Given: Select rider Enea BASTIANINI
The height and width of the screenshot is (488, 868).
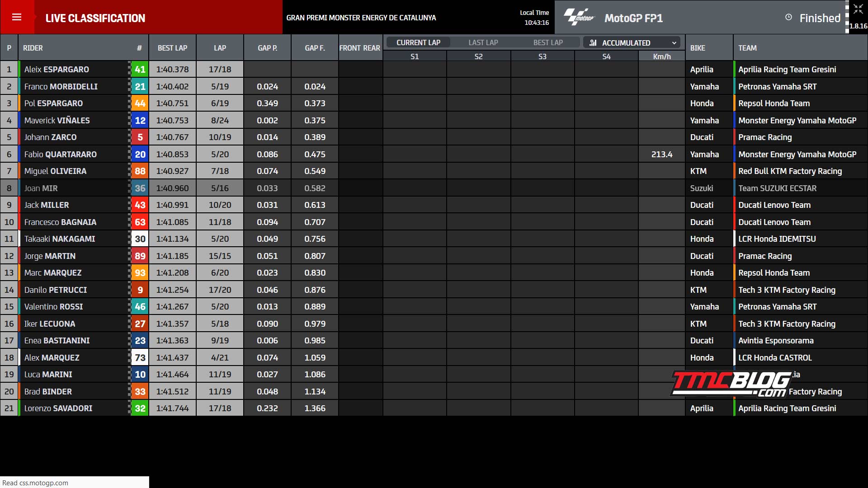Looking at the screenshot, I should [57, 341].
